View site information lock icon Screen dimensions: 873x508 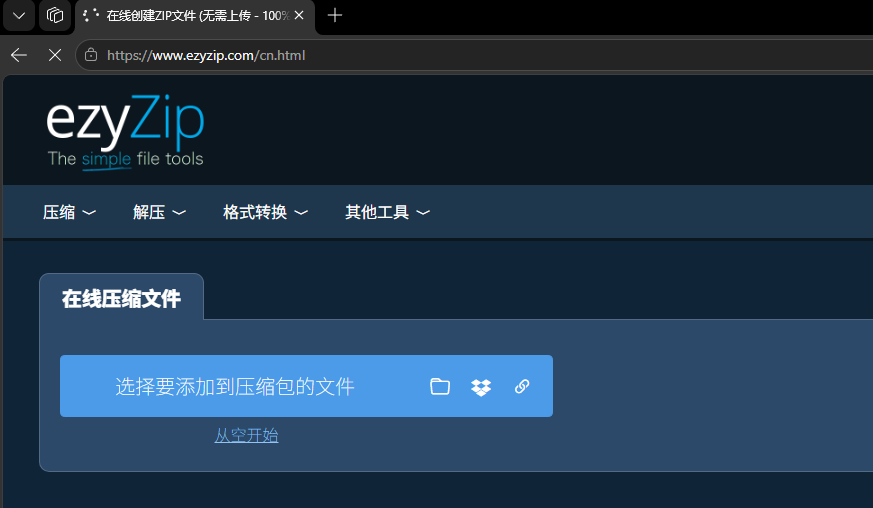91,55
